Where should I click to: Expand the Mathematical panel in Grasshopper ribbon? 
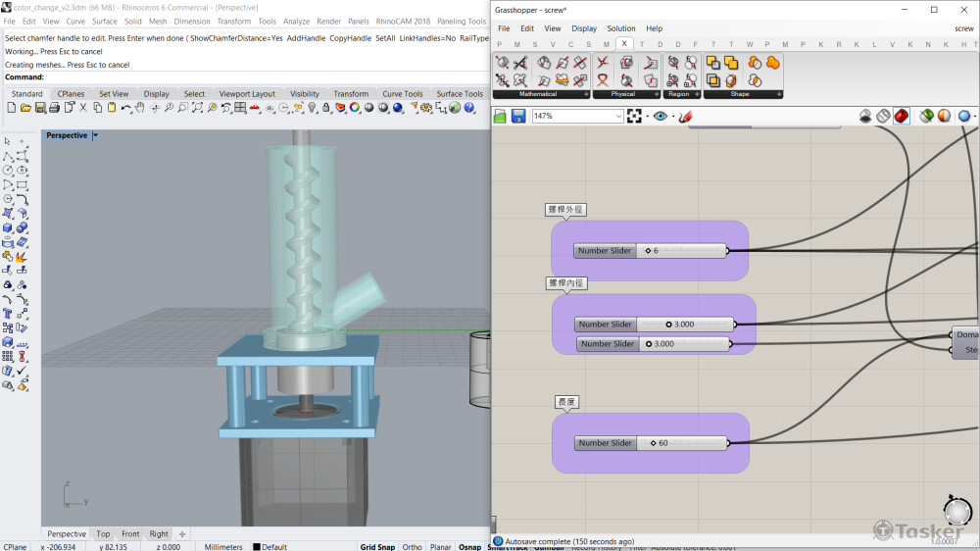(x=586, y=95)
